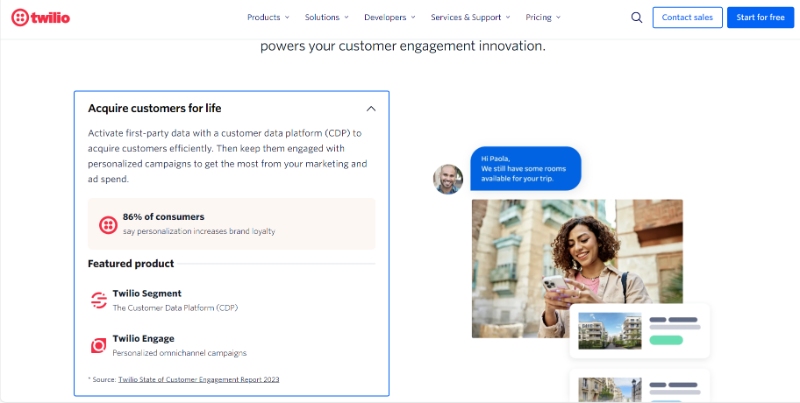Image resolution: width=800 pixels, height=403 pixels.
Task: Click the Contact sales button
Action: click(687, 17)
